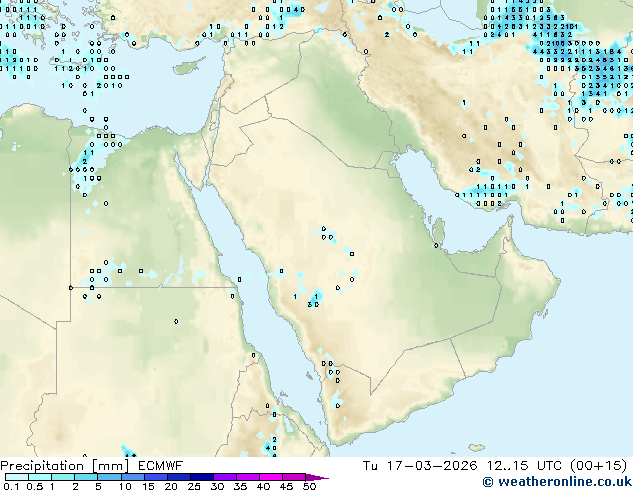The height and width of the screenshot is (490, 634).
Task: Click the '50' legend value
Action: pos(309,486)
